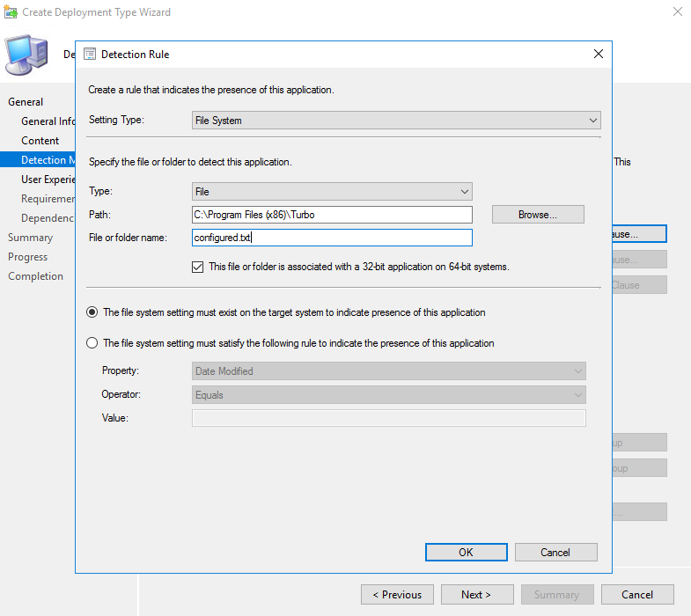Toggle the 32-bit application association checkbox
Image resolution: width=691 pixels, height=616 pixels.
click(x=198, y=267)
